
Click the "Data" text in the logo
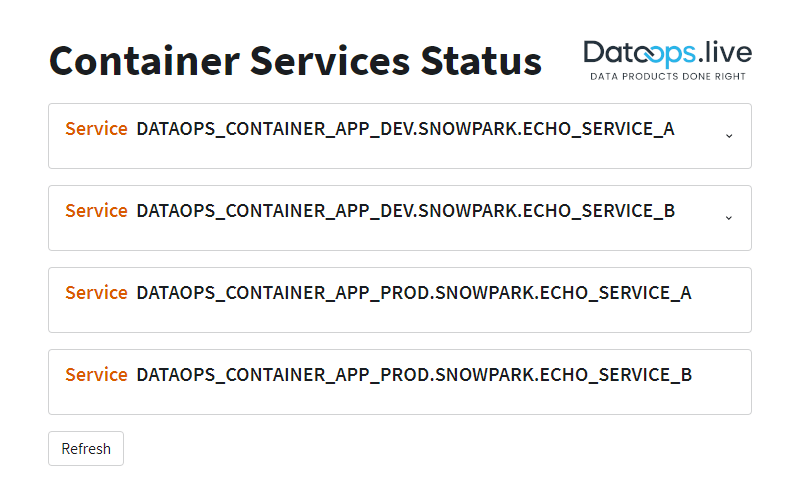pyautogui.click(x=608, y=53)
